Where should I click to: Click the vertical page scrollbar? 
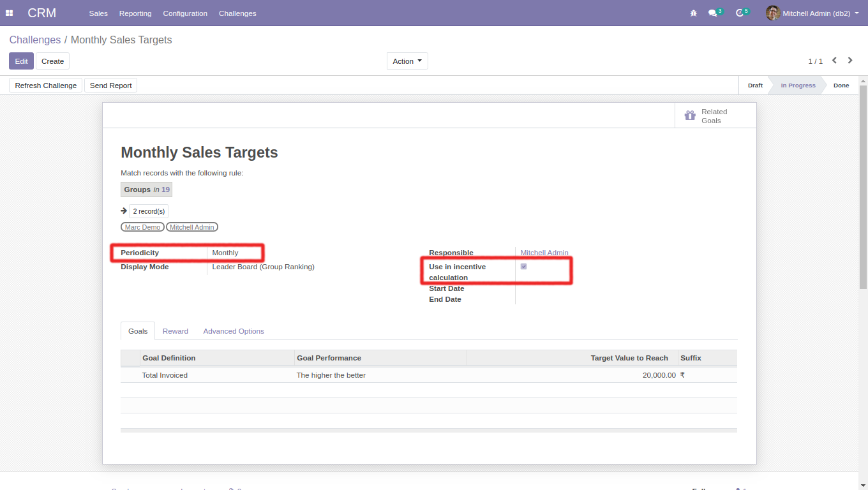click(863, 191)
